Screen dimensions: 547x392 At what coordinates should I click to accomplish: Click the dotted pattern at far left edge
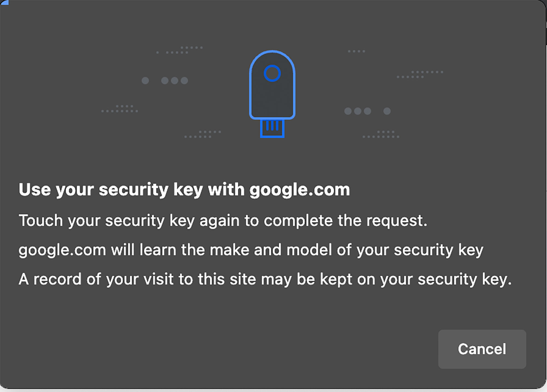point(120,109)
